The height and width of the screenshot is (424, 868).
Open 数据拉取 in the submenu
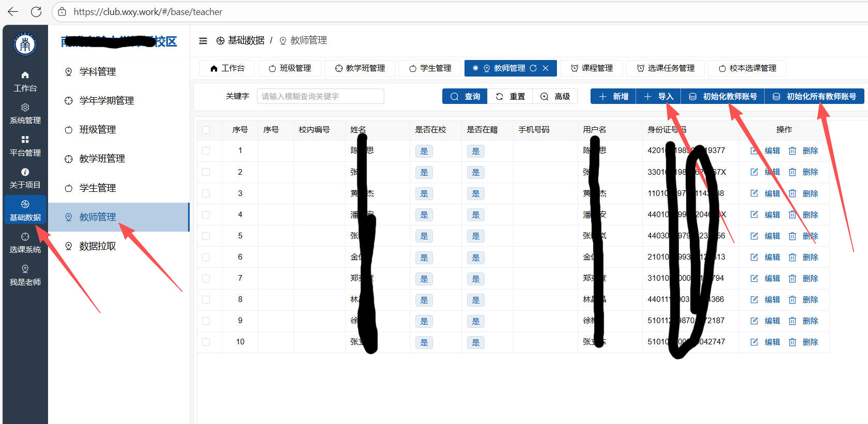(x=97, y=246)
